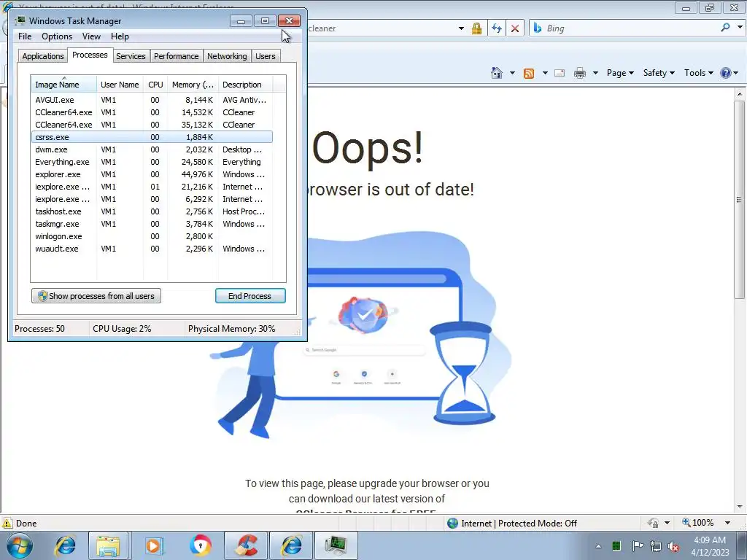Sort processes by Memory column
Screen dimensions: 747x560
(x=193, y=85)
